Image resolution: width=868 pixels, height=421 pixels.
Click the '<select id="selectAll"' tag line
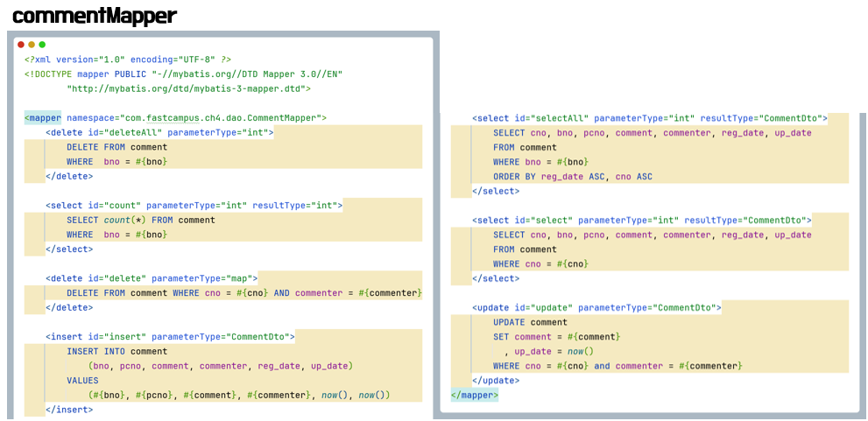click(650, 118)
